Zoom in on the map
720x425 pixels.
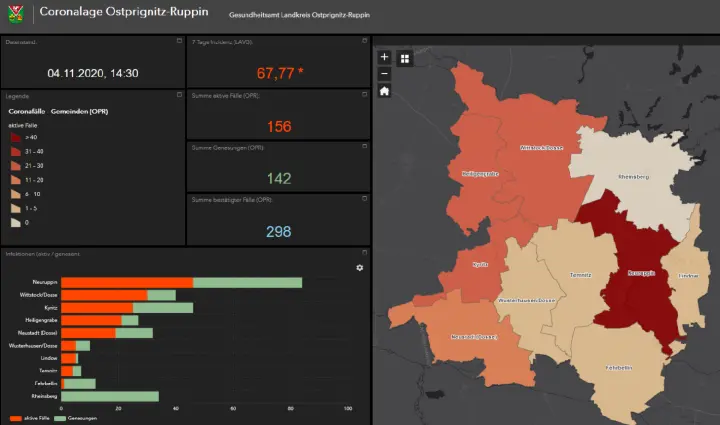[385, 58]
